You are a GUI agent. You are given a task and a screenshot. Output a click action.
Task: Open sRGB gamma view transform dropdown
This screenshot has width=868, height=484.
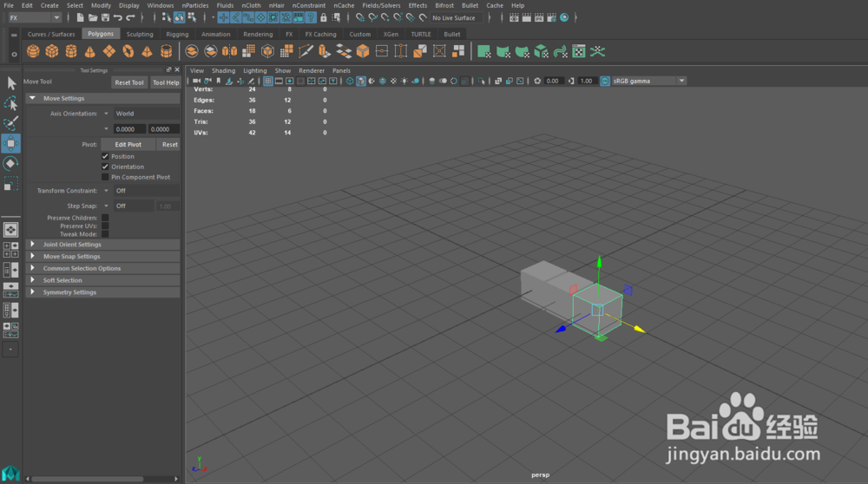pyautogui.click(x=648, y=81)
